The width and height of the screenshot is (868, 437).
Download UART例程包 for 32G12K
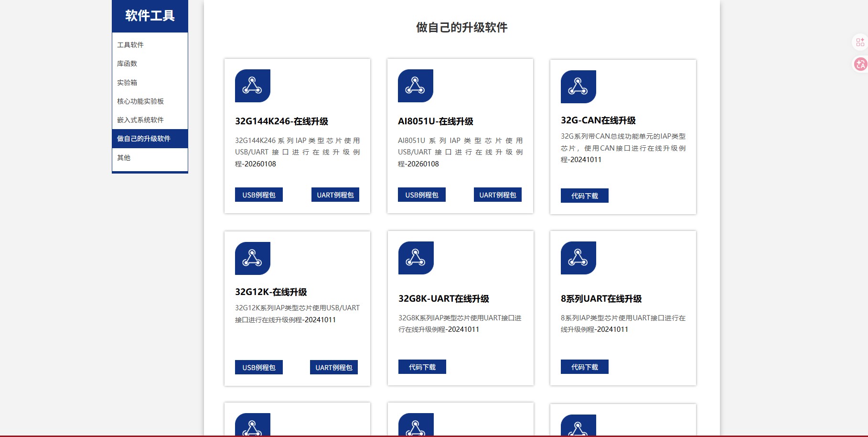coord(334,367)
